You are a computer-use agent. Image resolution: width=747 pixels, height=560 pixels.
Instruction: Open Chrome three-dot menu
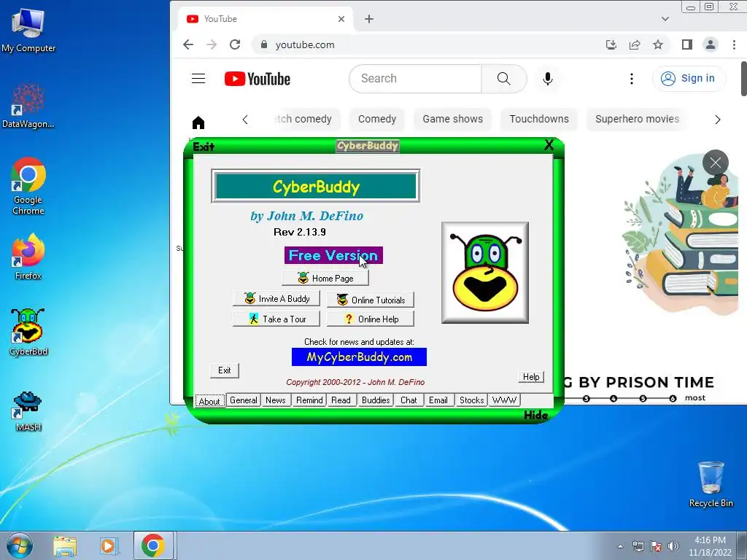pyautogui.click(x=734, y=44)
